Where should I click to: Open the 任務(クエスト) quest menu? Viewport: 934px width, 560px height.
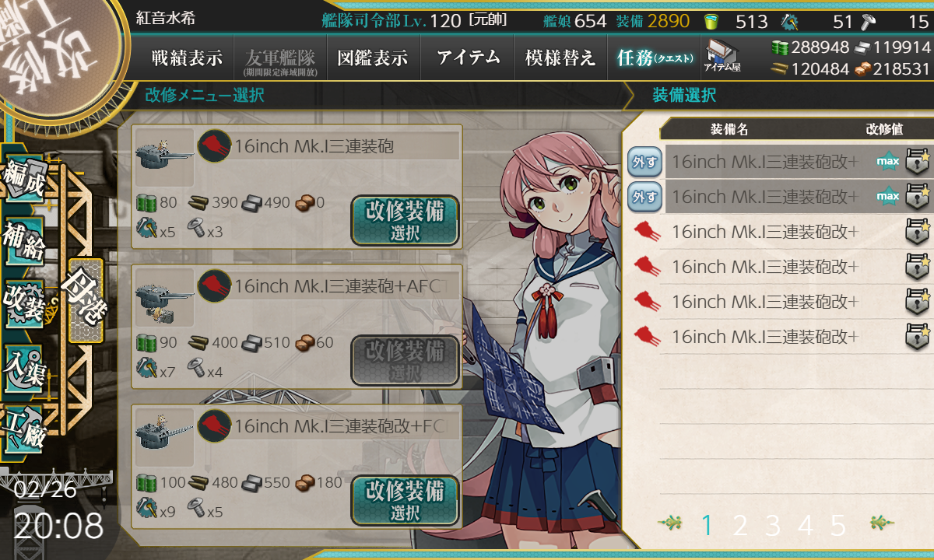(654, 58)
